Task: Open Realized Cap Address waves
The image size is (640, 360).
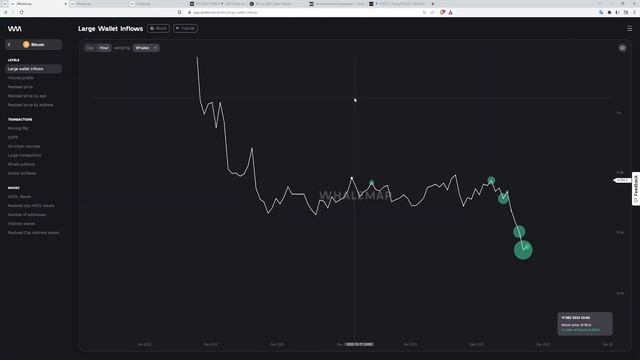Action: 33,233
